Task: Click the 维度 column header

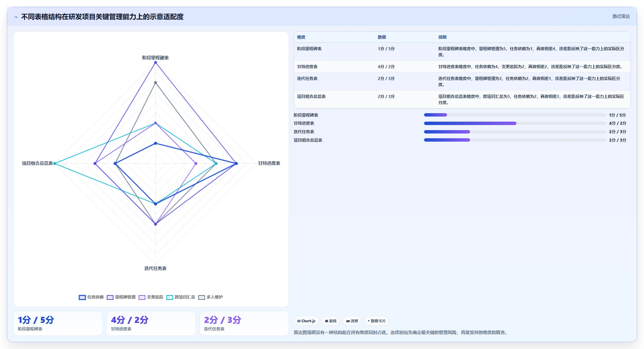Action: pos(301,37)
